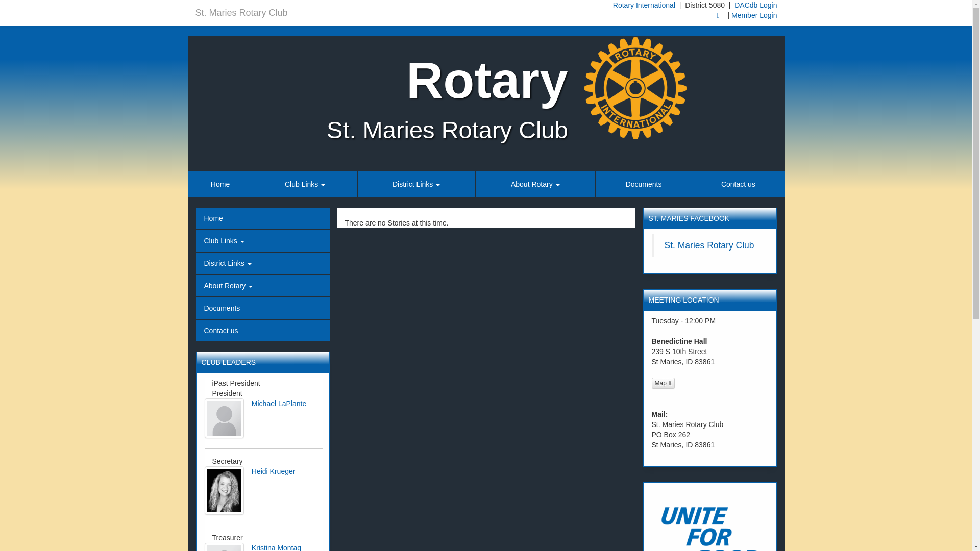Click the Map It button
The width and height of the screenshot is (980, 551).
pos(663,383)
